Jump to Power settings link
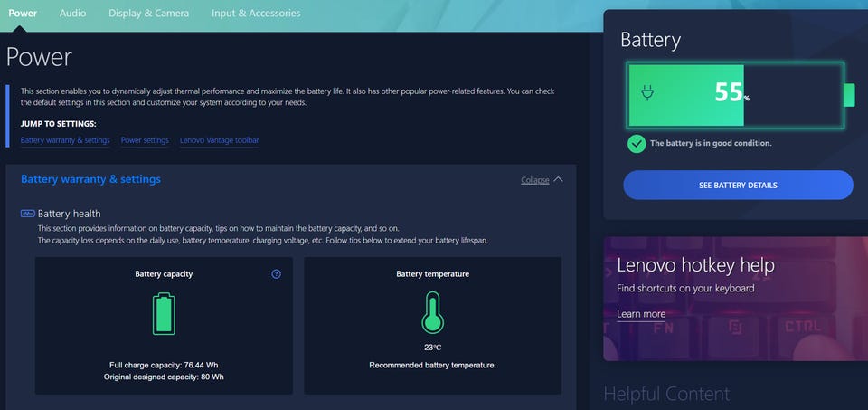This screenshot has height=410, width=868. tap(145, 140)
